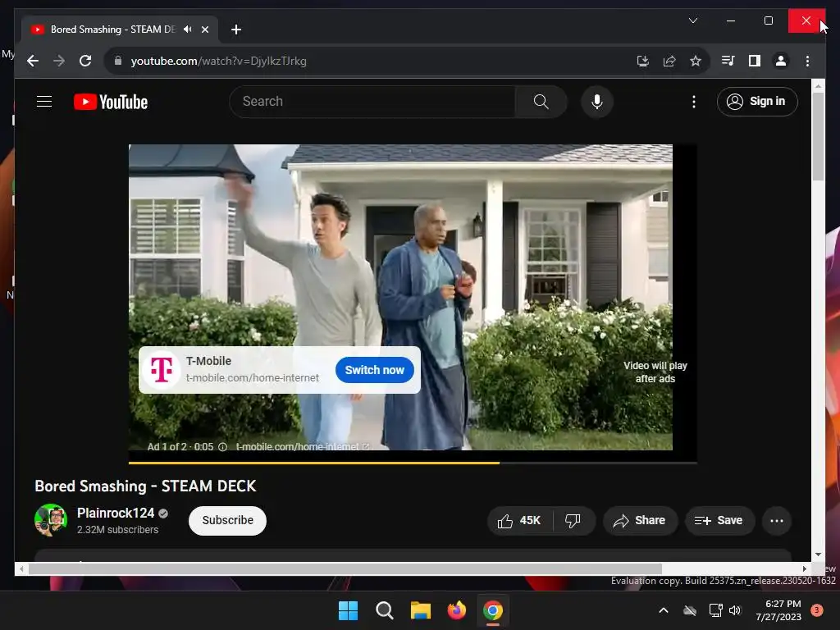Reload the page with the refresh icon
Viewport: 840px width, 630px height.
pyautogui.click(x=85, y=61)
